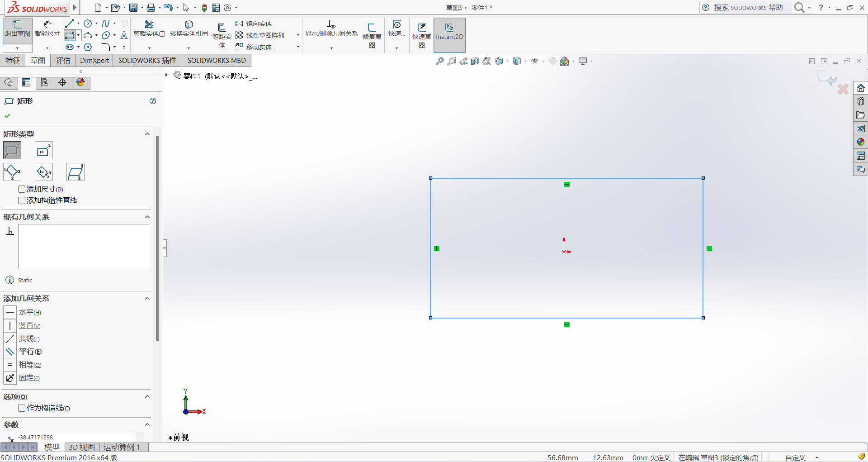
Task: Select the Line sketch tool
Action: coord(69,24)
